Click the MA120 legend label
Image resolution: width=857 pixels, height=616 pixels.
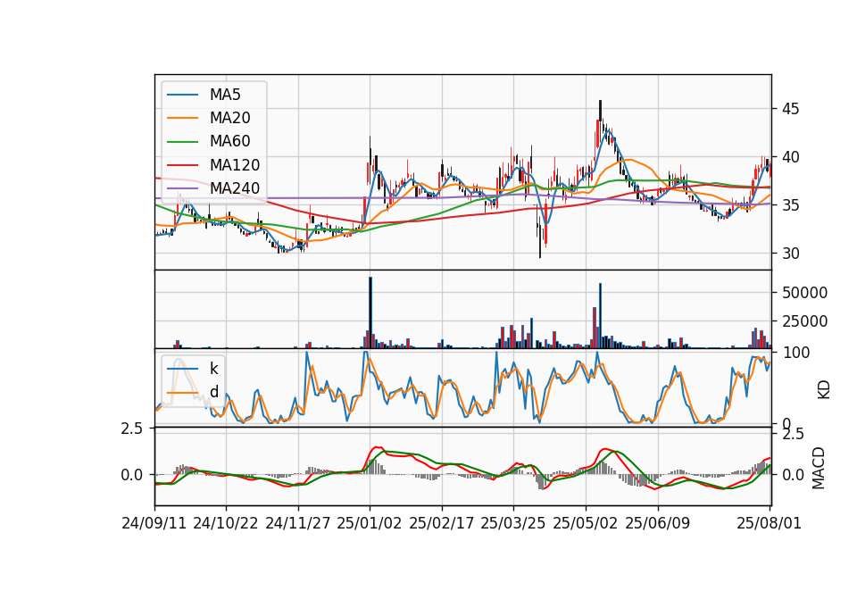point(235,165)
